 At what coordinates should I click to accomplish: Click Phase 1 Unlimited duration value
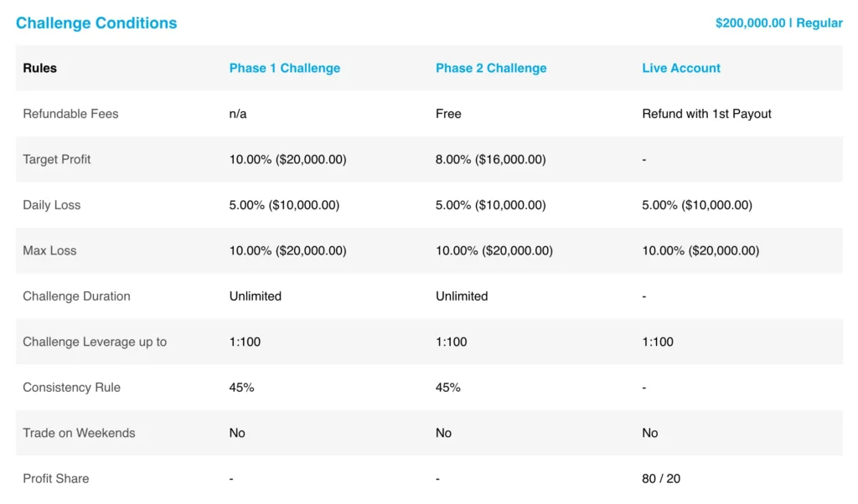[x=256, y=296]
